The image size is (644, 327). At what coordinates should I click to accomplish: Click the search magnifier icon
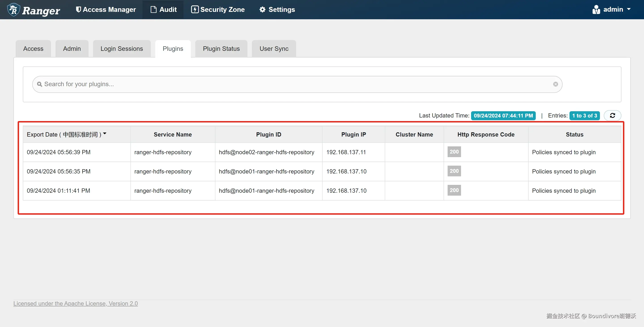pyautogui.click(x=40, y=84)
